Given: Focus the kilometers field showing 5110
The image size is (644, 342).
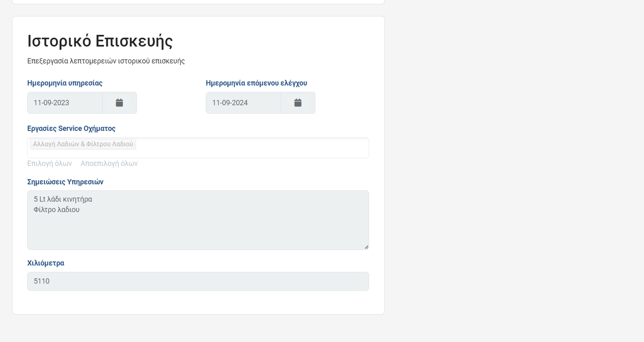Looking at the screenshot, I should 198,281.
